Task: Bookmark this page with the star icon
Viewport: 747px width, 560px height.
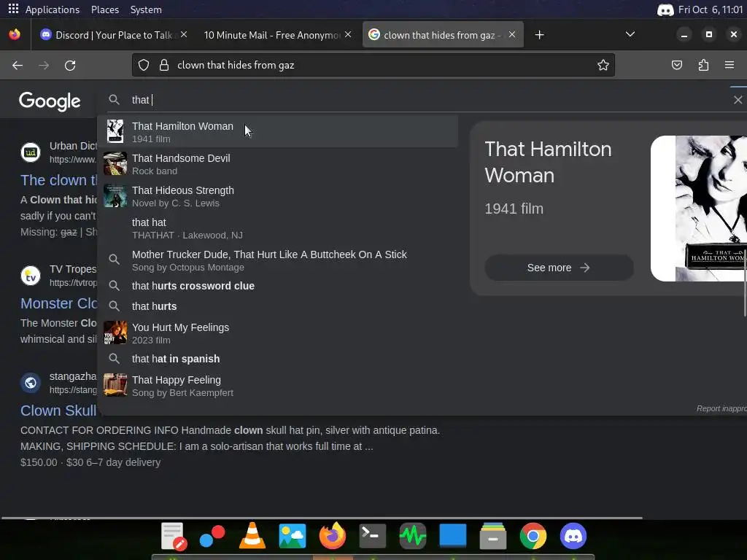Action: pos(603,65)
